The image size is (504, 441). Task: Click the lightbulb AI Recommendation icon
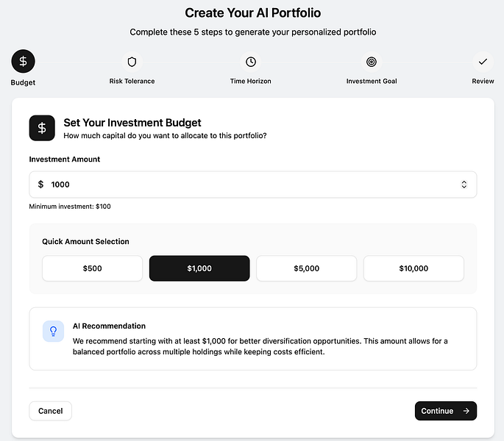[x=53, y=331]
